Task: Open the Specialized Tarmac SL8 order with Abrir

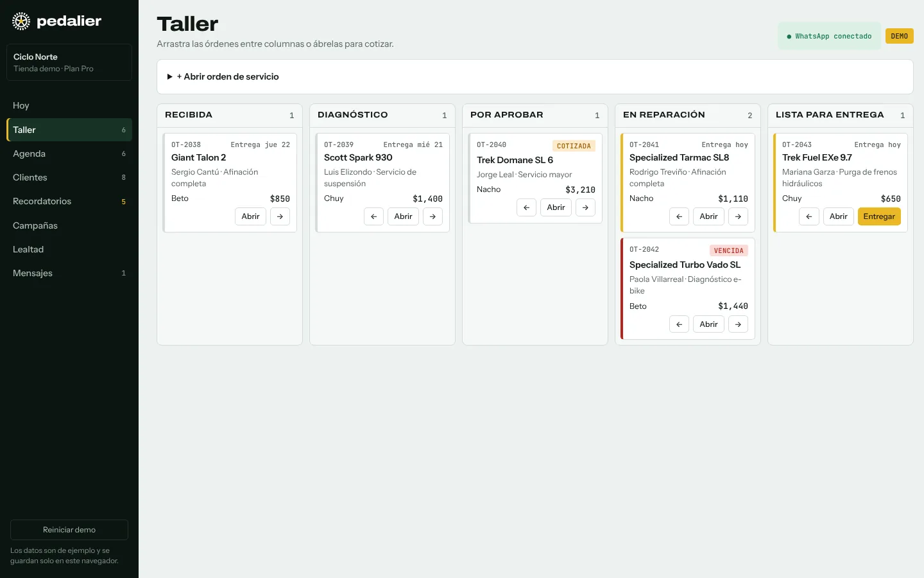Action: tap(708, 216)
